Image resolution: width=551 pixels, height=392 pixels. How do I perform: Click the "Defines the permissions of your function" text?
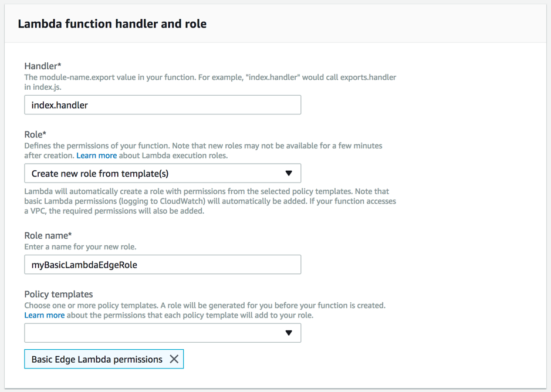click(x=202, y=146)
